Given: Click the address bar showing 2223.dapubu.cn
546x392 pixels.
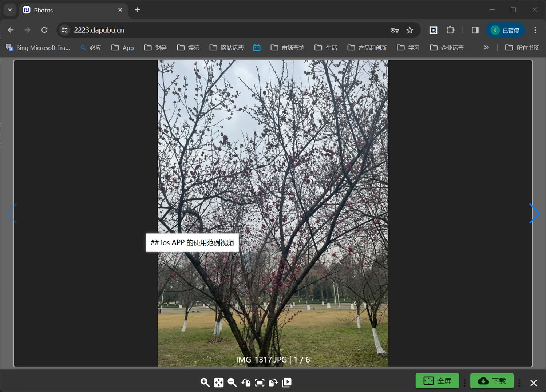Looking at the screenshot, I should (218, 30).
